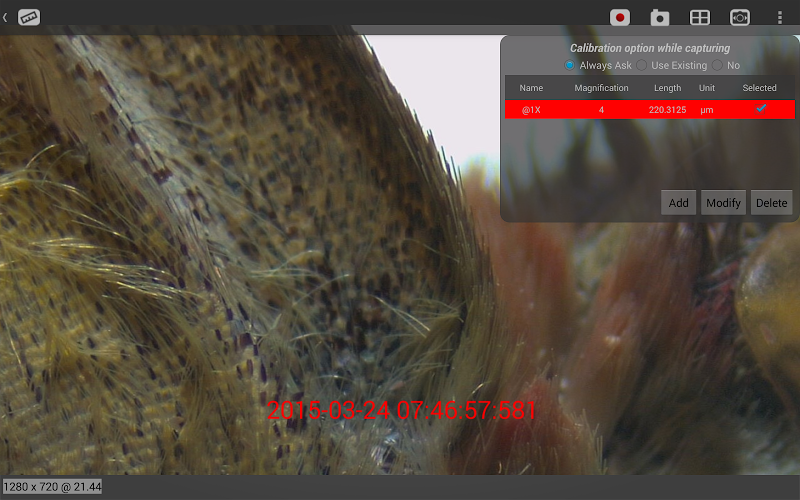Click the Selected column header
This screenshot has height=500, width=800.
point(759,88)
